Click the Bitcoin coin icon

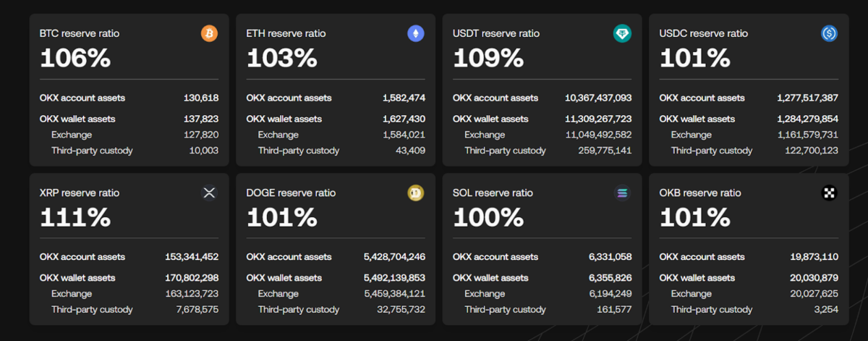[x=209, y=33]
